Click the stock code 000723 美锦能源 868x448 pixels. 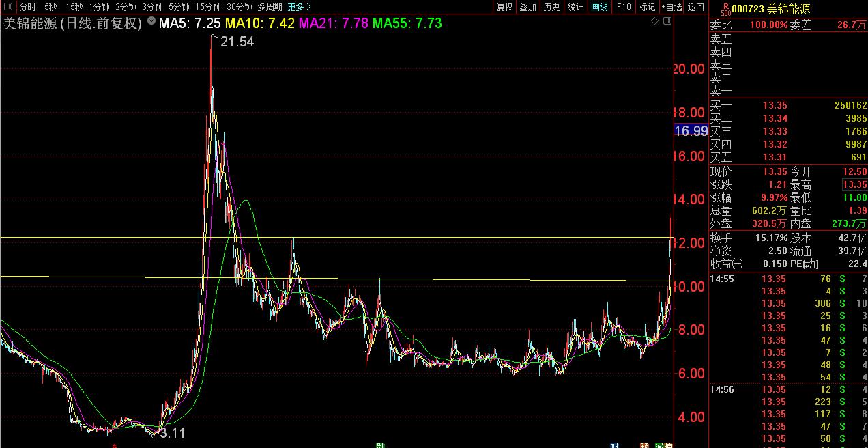[x=771, y=9]
